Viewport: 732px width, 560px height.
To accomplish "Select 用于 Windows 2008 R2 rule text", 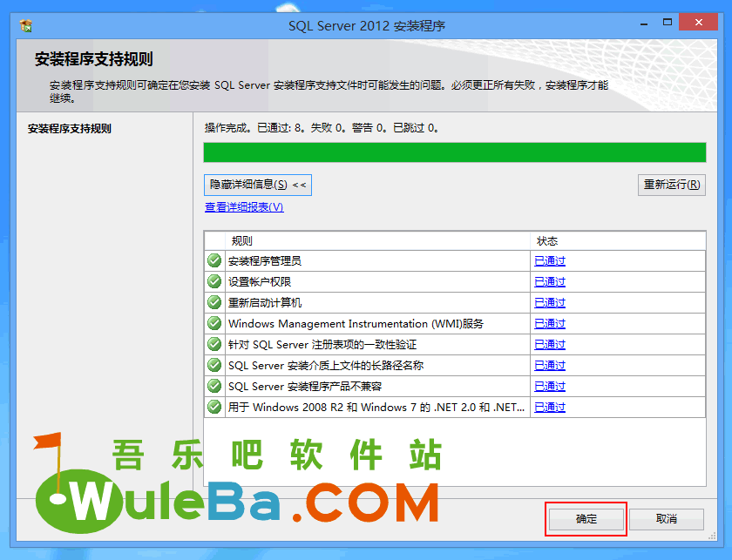I will tap(376, 408).
